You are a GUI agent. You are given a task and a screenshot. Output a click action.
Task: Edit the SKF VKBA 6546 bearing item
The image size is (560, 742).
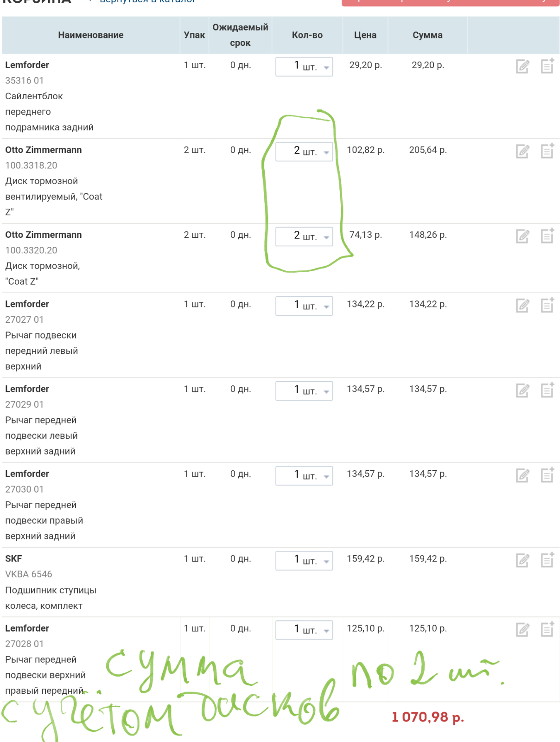point(522,560)
